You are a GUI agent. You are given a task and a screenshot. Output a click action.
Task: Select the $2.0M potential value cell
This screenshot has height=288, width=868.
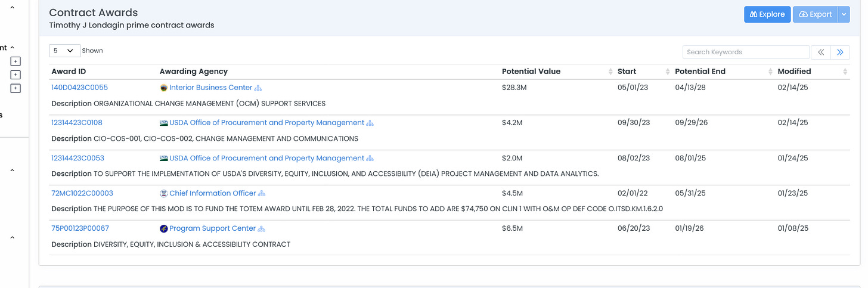[x=512, y=158]
